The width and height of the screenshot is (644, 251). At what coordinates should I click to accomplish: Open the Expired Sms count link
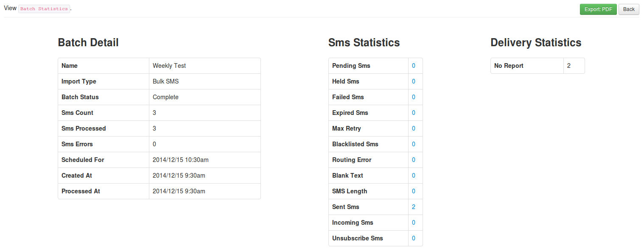pos(414,113)
